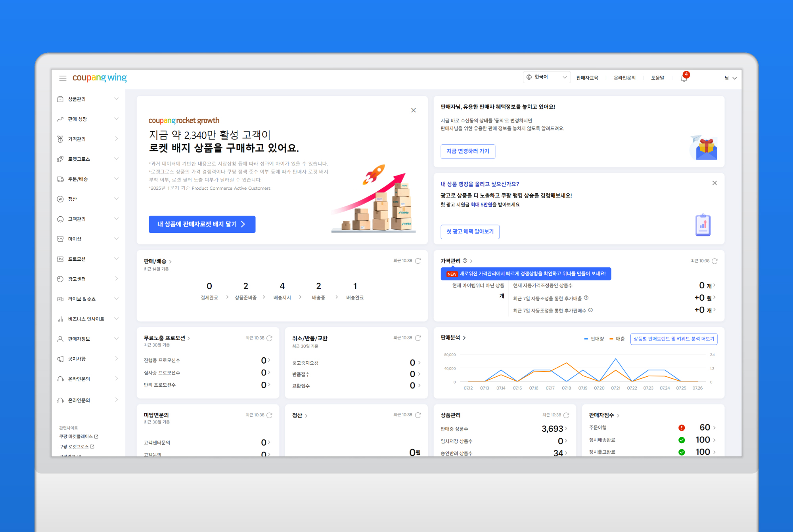Click the 프로모션 coupon icon
Image resolution: width=793 pixels, height=532 pixels.
[60, 259]
